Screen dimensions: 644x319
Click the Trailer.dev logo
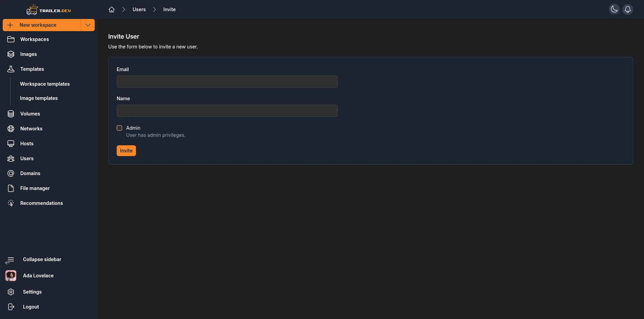(x=49, y=10)
